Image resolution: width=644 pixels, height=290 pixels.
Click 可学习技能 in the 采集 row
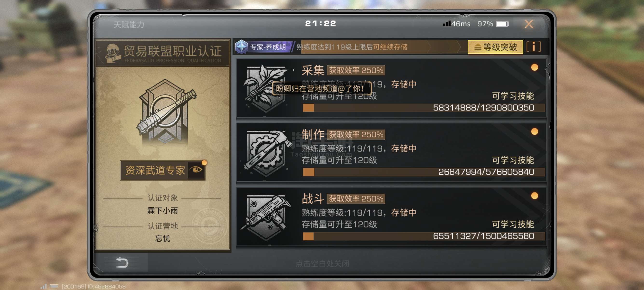tap(513, 96)
